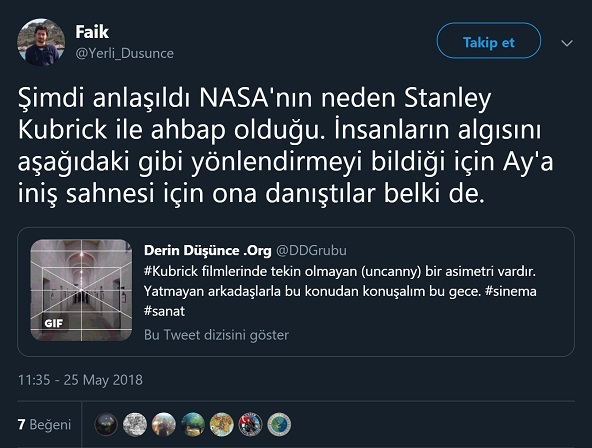
Task: Open the third liker avatar
Action: click(163, 425)
